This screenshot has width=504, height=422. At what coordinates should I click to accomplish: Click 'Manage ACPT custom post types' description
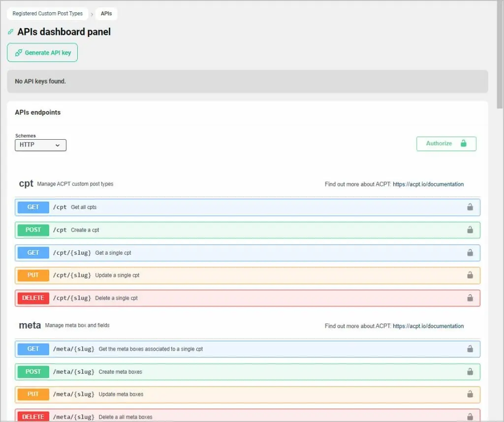click(x=75, y=184)
